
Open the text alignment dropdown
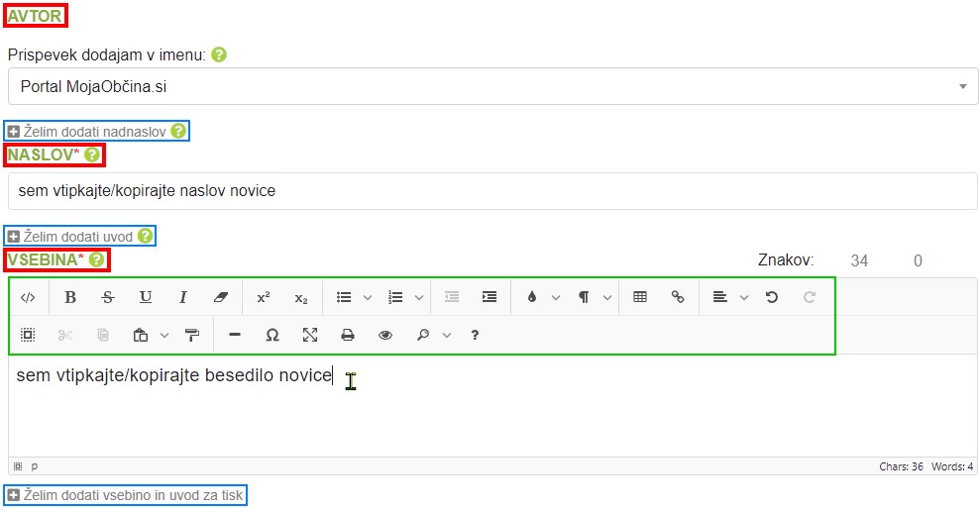744,297
